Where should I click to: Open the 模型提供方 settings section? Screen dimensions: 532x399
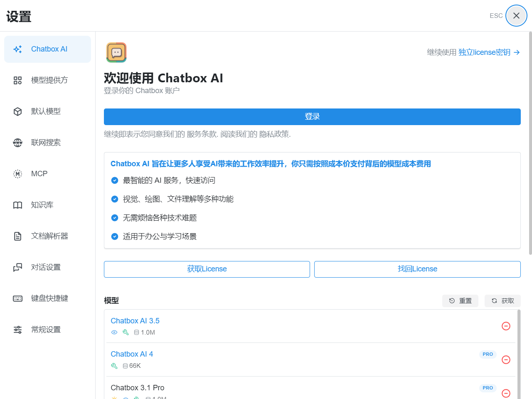pyautogui.click(x=47, y=80)
